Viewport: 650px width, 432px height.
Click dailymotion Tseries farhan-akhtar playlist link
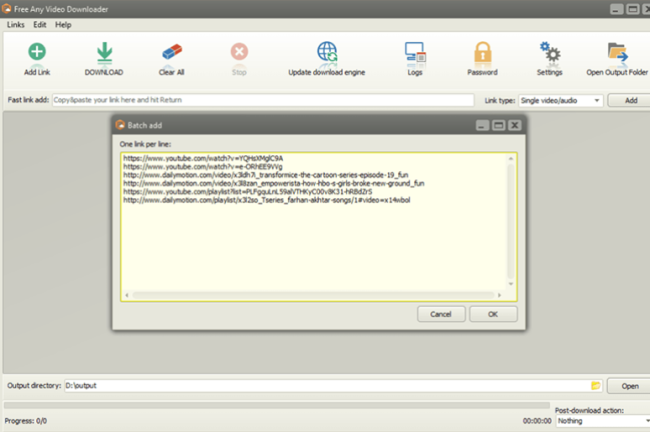267,200
